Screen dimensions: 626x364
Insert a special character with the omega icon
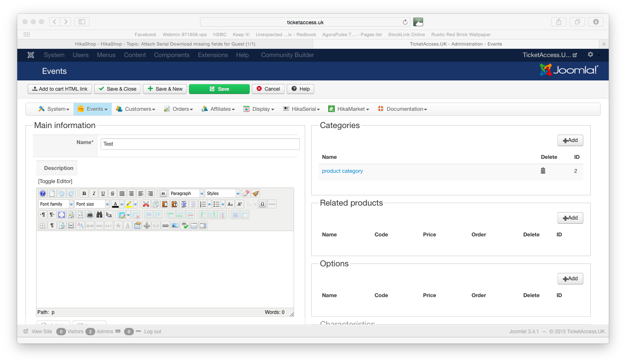click(262, 204)
